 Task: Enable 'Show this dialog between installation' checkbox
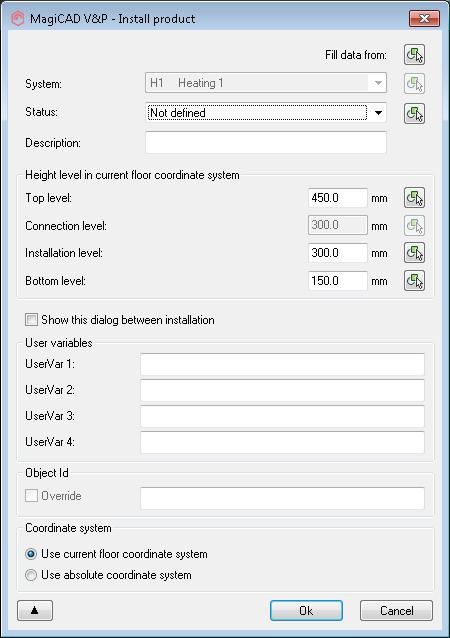tap(31, 320)
